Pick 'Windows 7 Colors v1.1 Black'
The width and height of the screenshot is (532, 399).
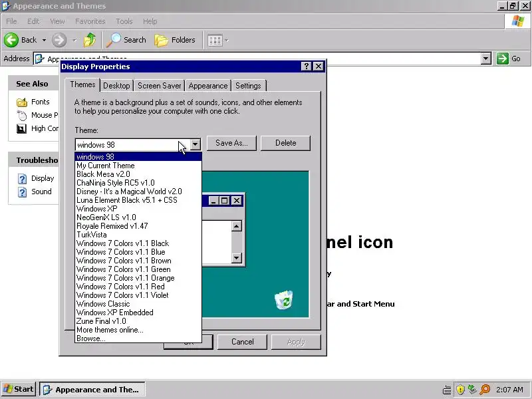pyautogui.click(x=138, y=243)
